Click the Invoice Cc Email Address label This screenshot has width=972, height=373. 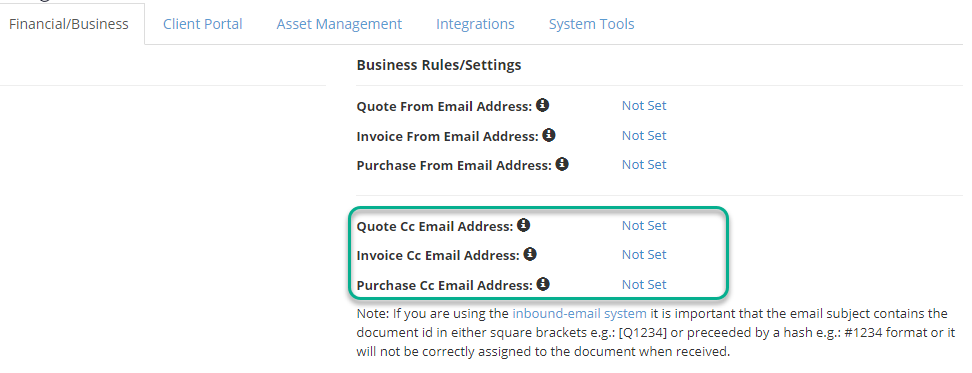pyautogui.click(x=438, y=256)
